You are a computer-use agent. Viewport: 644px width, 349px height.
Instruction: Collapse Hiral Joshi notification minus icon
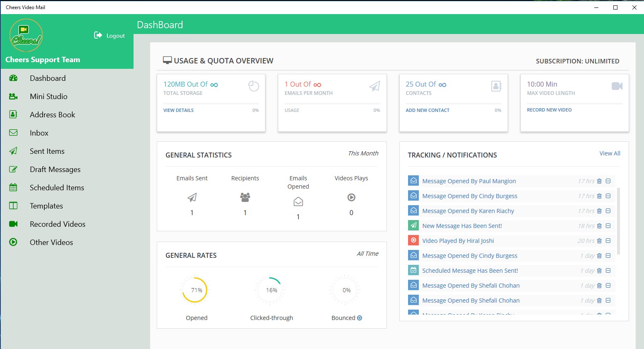pos(608,241)
